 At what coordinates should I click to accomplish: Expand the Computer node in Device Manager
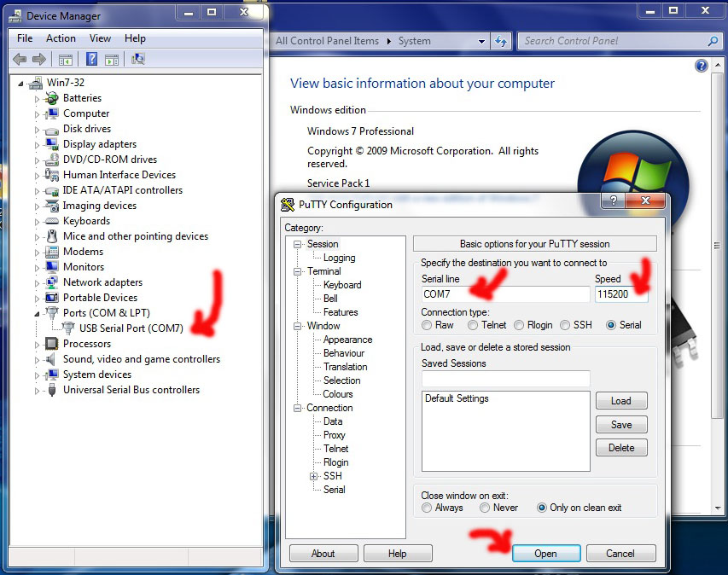37,114
